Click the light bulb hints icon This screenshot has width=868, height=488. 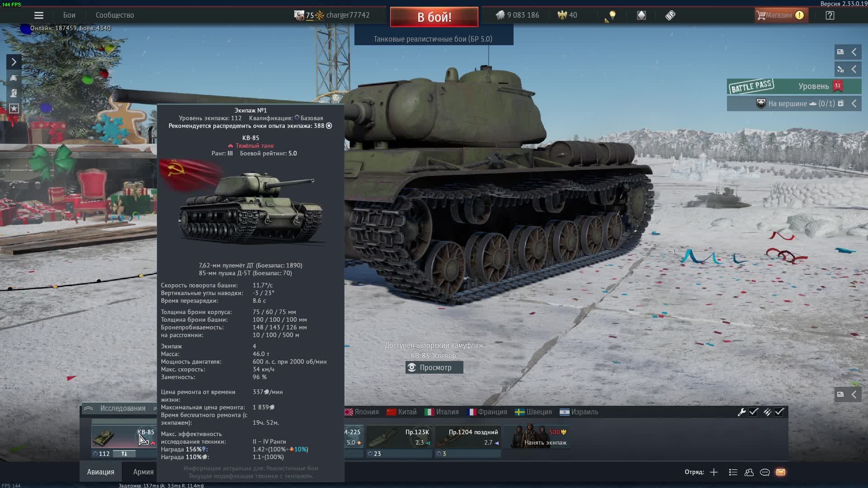pyautogui.click(x=613, y=15)
